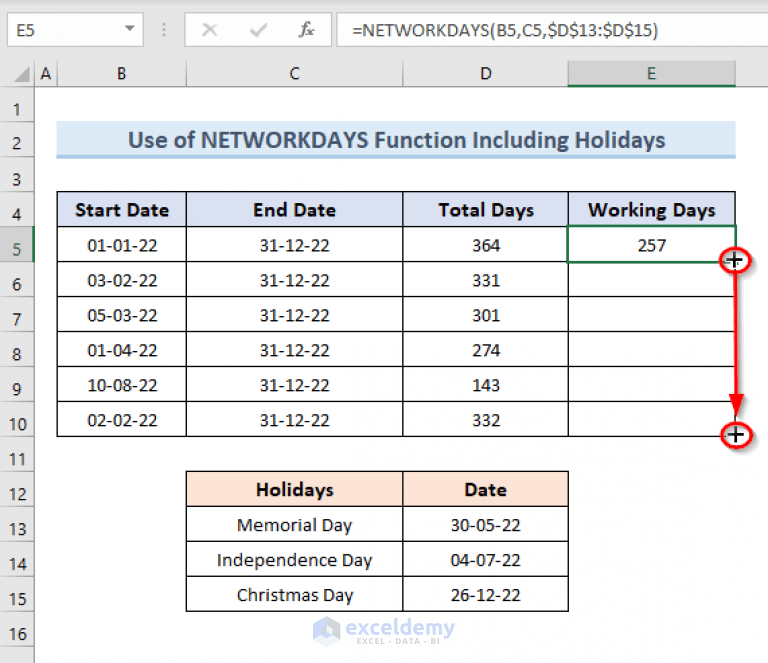
Task: Select column C header
Action: (294, 74)
